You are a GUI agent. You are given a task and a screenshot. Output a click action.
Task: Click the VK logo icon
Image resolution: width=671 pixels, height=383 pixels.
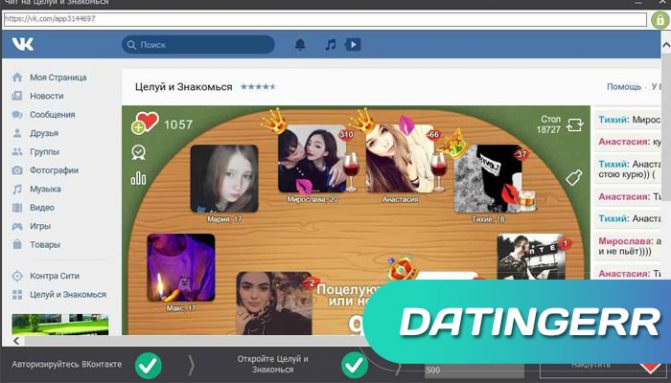coord(23,44)
